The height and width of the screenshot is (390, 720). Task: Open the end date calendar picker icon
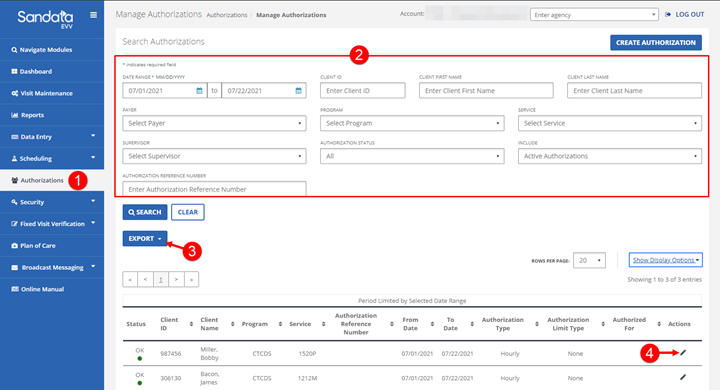coord(298,90)
